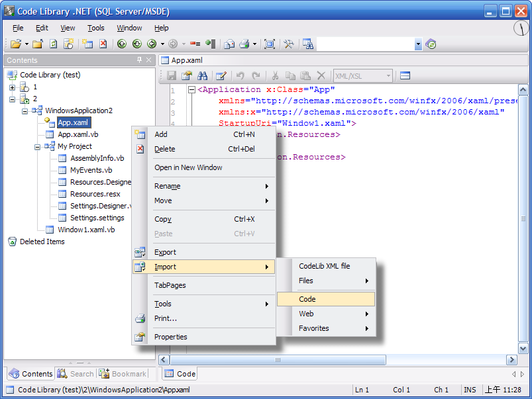
Task: Collapse the My Project tree node
Action: pyautogui.click(x=37, y=147)
